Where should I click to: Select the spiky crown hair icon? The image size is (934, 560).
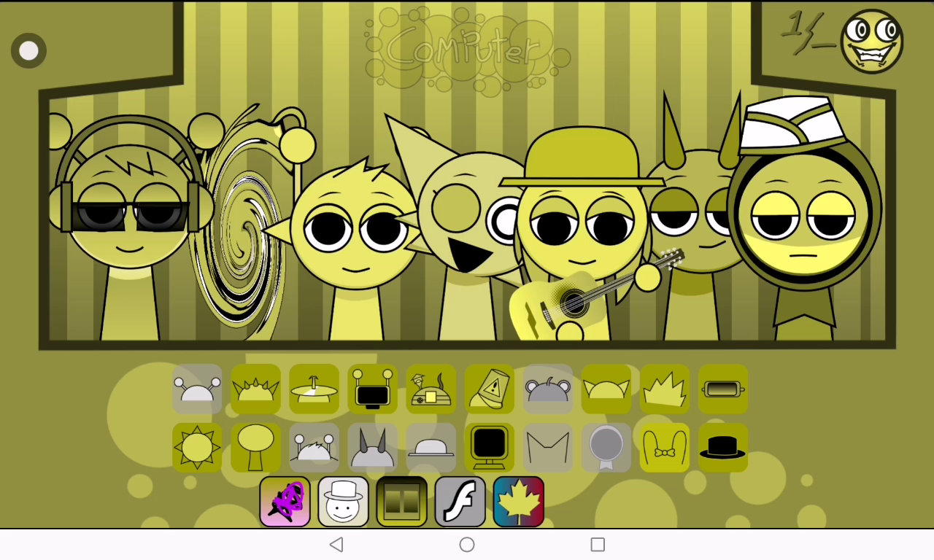(x=664, y=389)
